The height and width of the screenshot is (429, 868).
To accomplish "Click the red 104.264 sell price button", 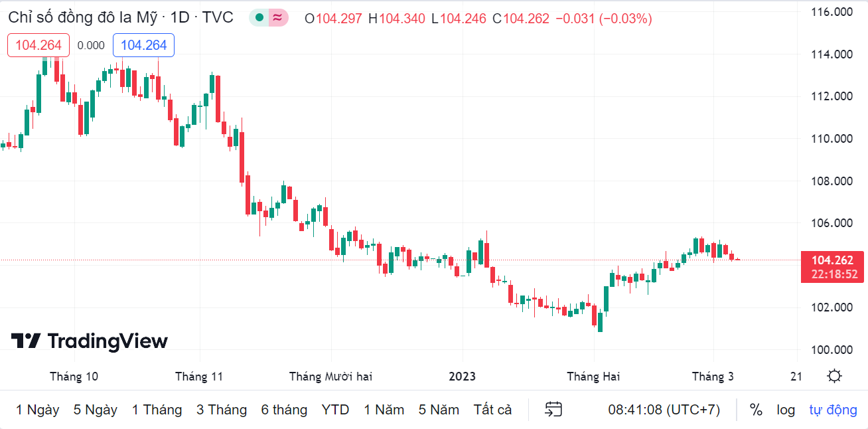I will (x=38, y=45).
